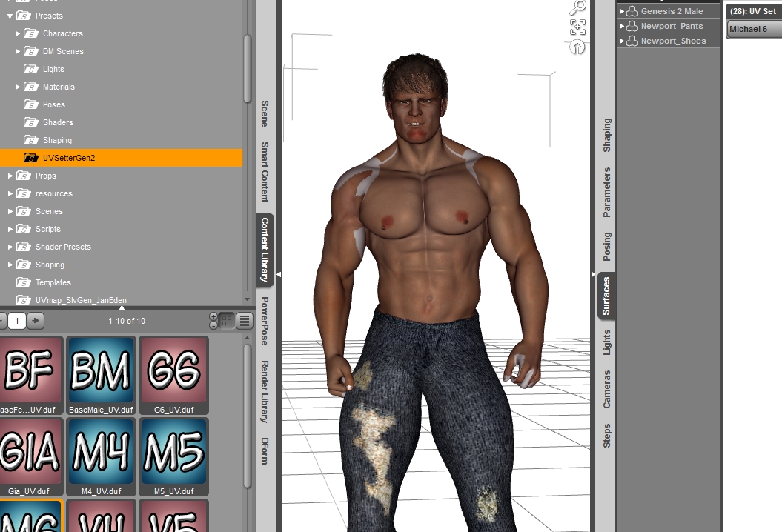The height and width of the screenshot is (532, 782).
Task: Click the thumbnail size zoom control
Action: (x=213, y=321)
